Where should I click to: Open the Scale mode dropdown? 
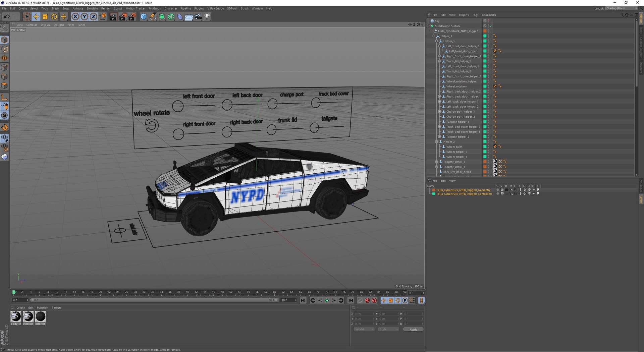[x=388, y=329]
